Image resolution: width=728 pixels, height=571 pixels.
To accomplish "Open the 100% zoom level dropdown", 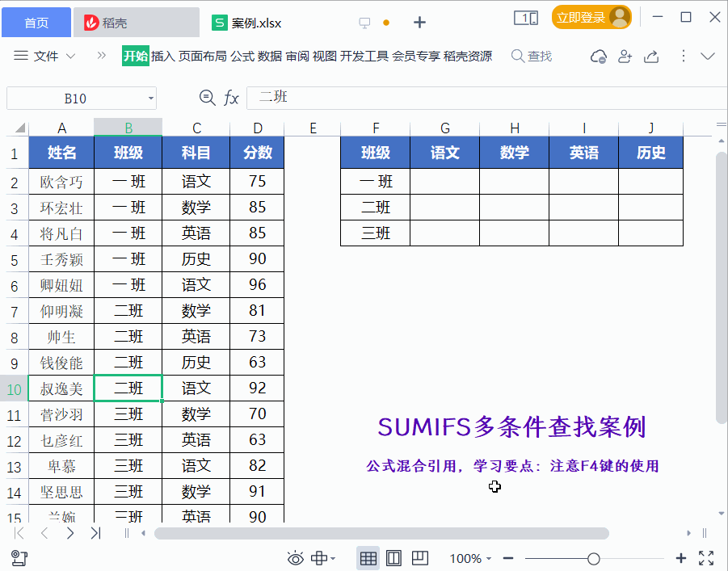I will pos(470,558).
